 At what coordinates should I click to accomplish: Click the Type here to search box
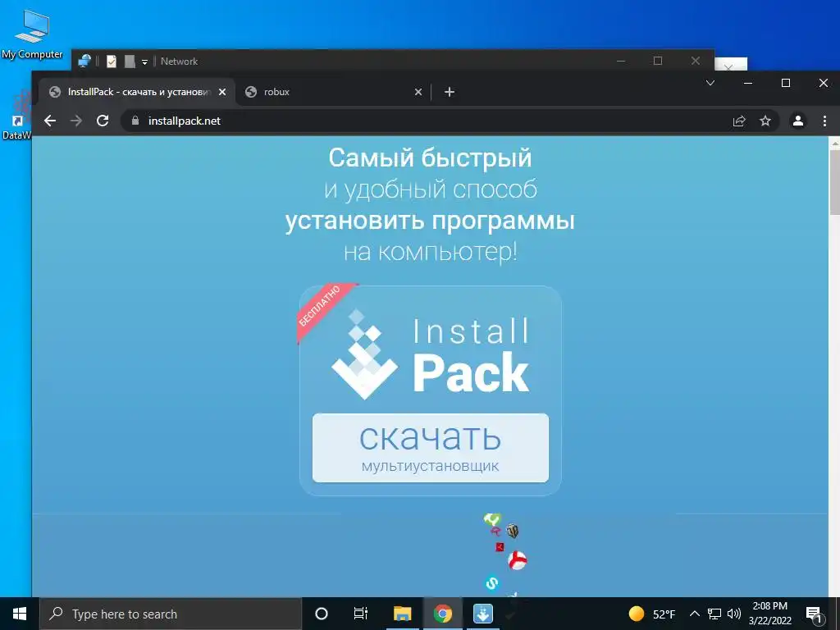(171, 614)
